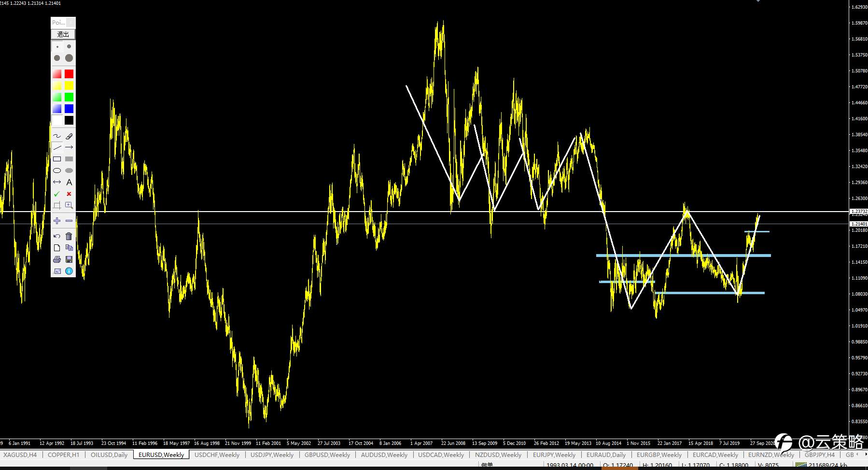The height and width of the screenshot is (470, 868).
Task: Select the outlined rectangle tool
Action: pyautogui.click(x=57, y=159)
